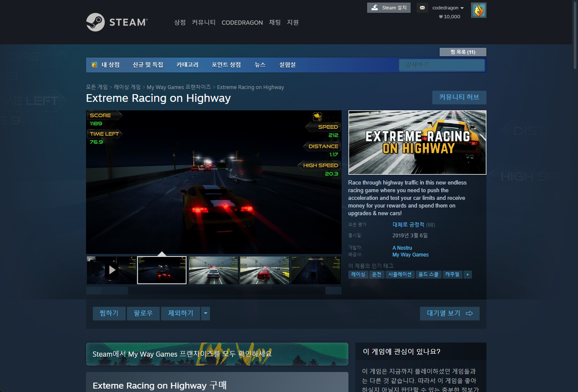This screenshot has width=578, height=392.
Task: Click the Steam 설치 install button
Action: click(389, 8)
